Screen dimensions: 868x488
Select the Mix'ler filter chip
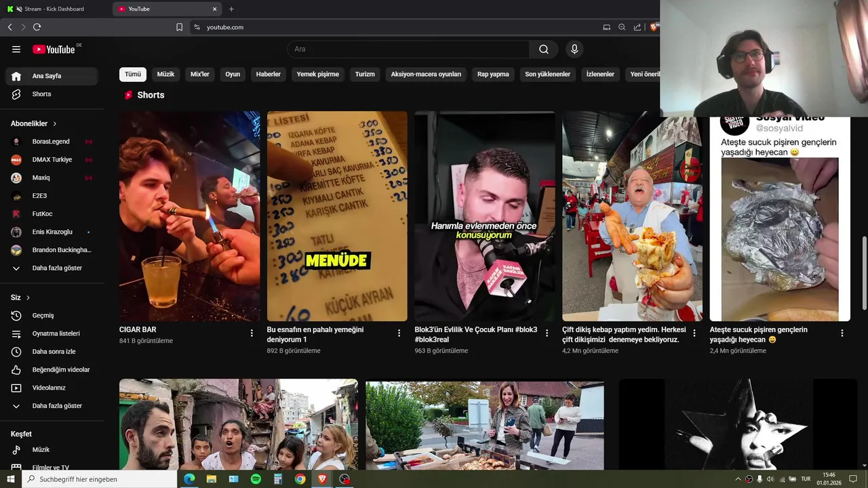click(200, 75)
